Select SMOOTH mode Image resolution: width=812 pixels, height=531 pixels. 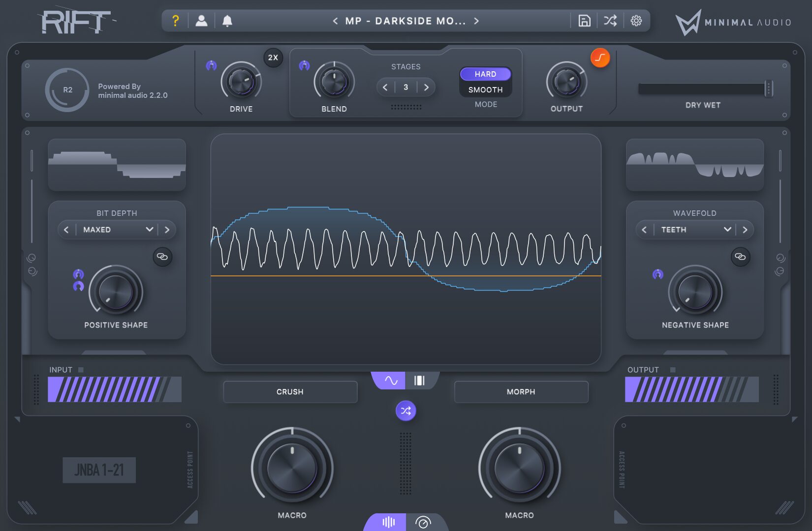(x=485, y=89)
